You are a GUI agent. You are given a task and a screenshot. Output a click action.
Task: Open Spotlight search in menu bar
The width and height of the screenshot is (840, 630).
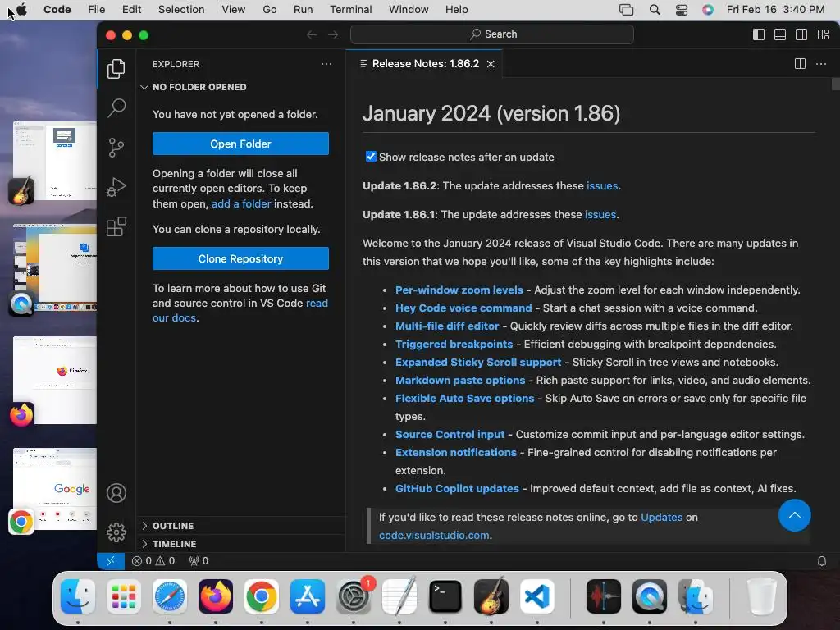pos(654,10)
